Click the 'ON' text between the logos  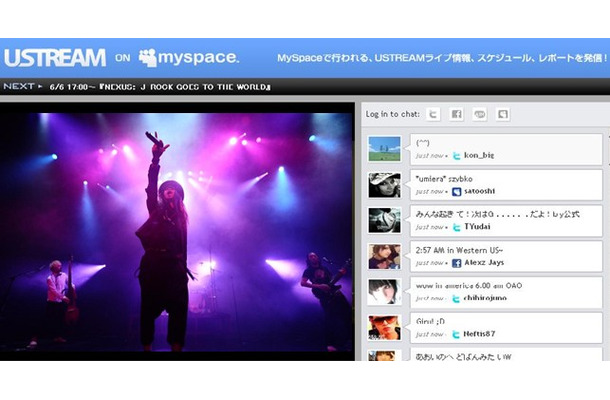coord(123,58)
